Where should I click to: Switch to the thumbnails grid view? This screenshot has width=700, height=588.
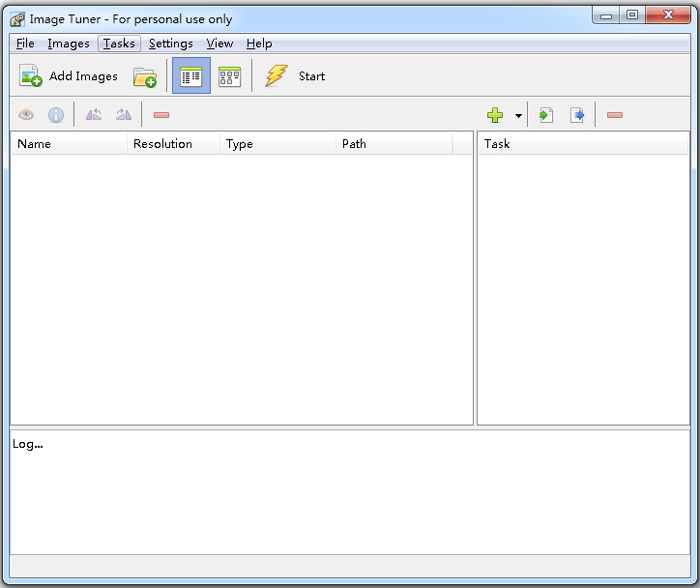coord(229,76)
